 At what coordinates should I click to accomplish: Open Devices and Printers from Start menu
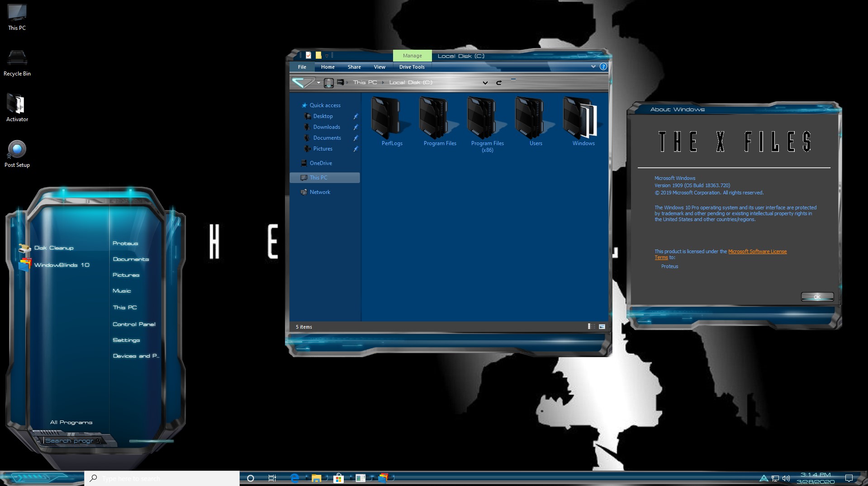coord(136,356)
